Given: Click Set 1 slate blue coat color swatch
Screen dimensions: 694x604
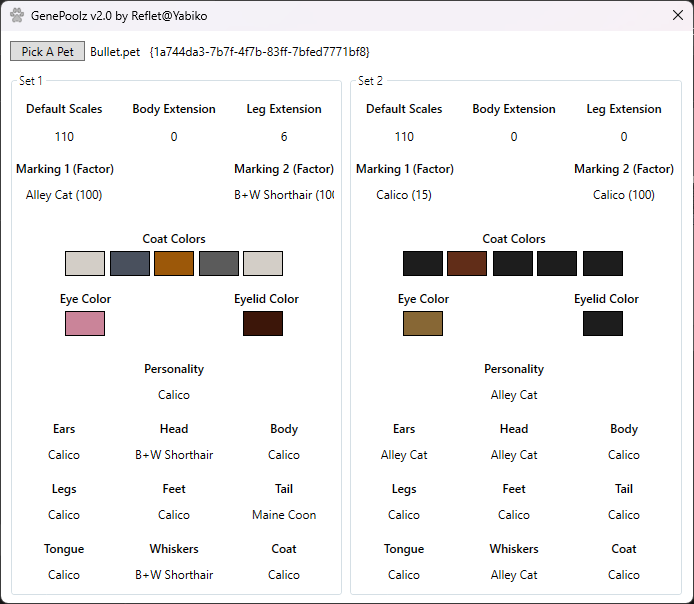Looking at the screenshot, I should pyautogui.click(x=130, y=263).
